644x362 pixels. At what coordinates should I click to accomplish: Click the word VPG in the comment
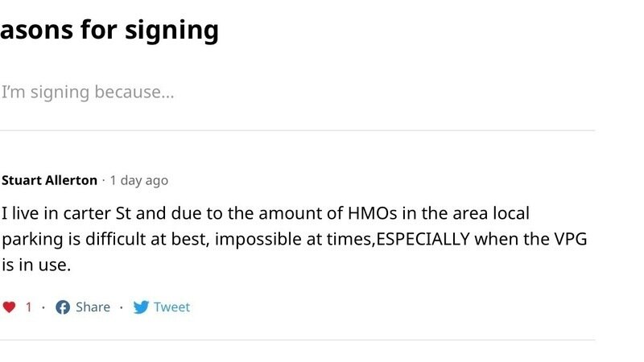click(568, 239)
